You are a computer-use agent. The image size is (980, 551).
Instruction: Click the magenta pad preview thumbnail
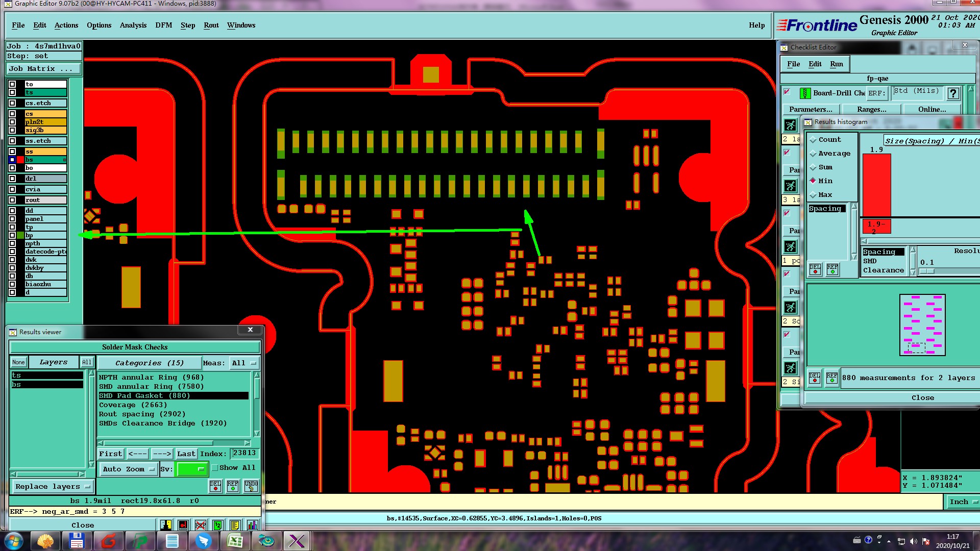tap(922, 325)
